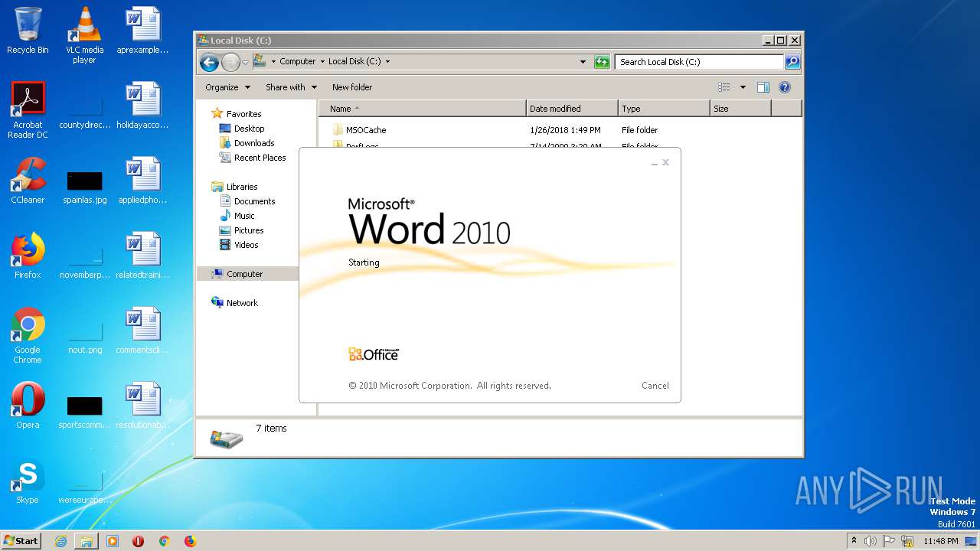The width and height of the screenshot is (980, 551).
Task: Open the Documents library
Action: pos(254,201)
